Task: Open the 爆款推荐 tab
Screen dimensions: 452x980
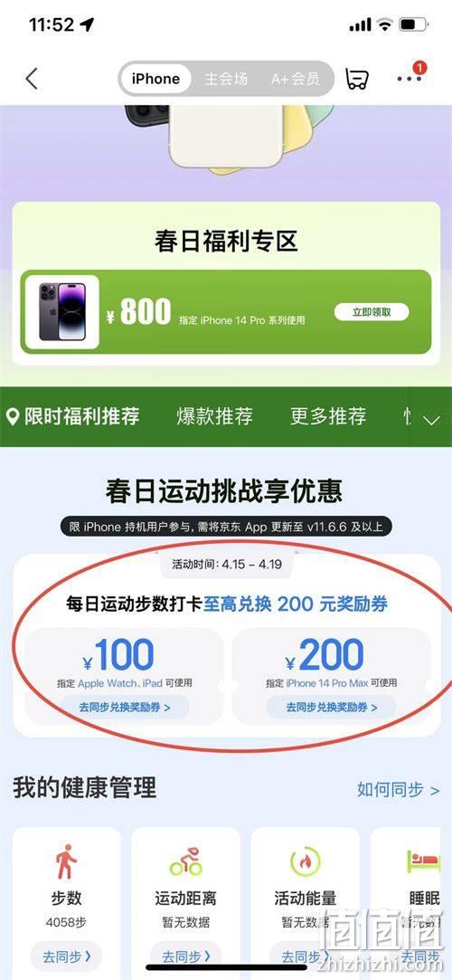Action: (215, 416)
